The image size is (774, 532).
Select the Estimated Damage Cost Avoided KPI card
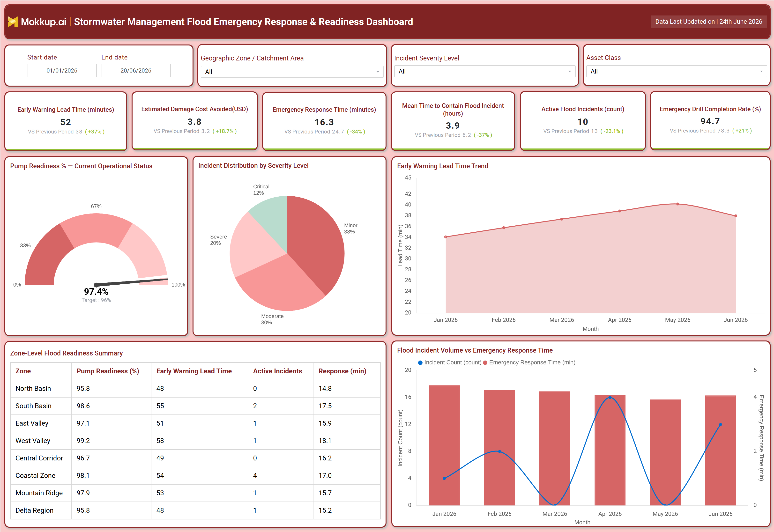pyautogui.click(x=195, y=121)
